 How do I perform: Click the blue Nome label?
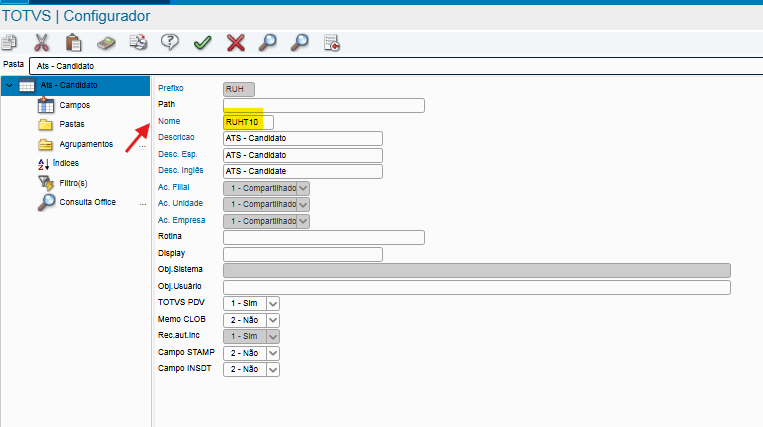169,121
